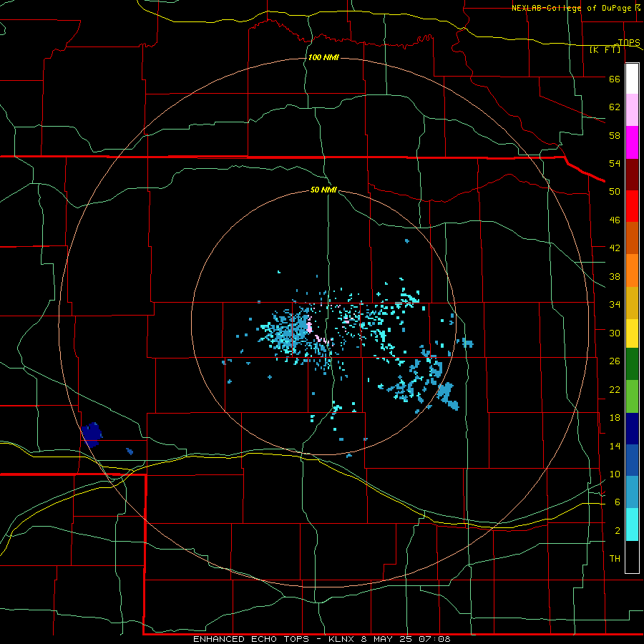Click the 'TH' scale label
The width and height of the screenshot is (644, 644).
tap(615, 559)
